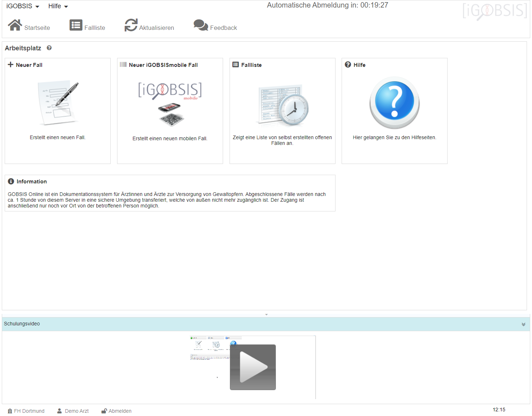Log out via the Abmelden link

click(120, 411)
